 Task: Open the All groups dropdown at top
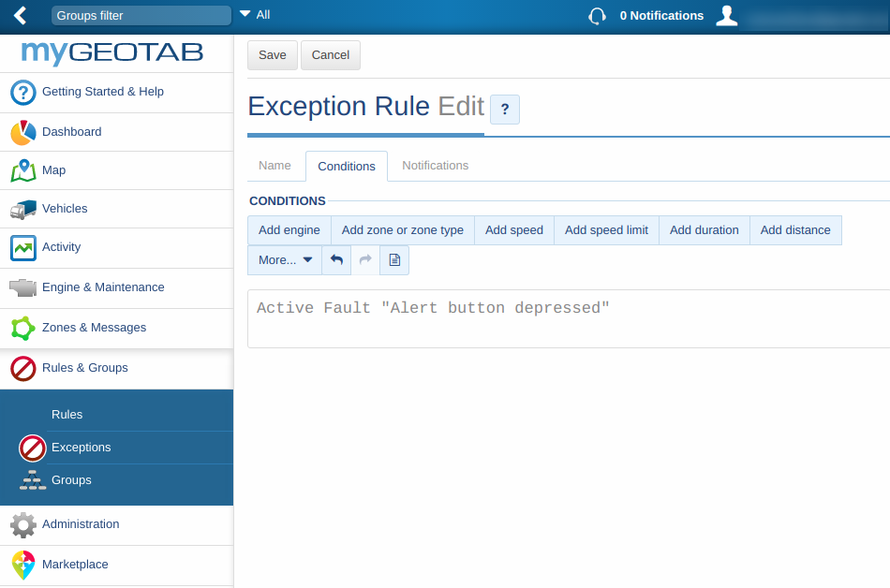click(255, 15)
